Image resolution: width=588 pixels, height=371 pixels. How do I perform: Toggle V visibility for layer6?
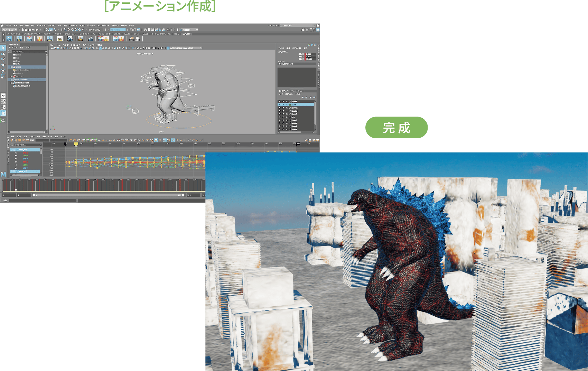[x=280, y=120]
